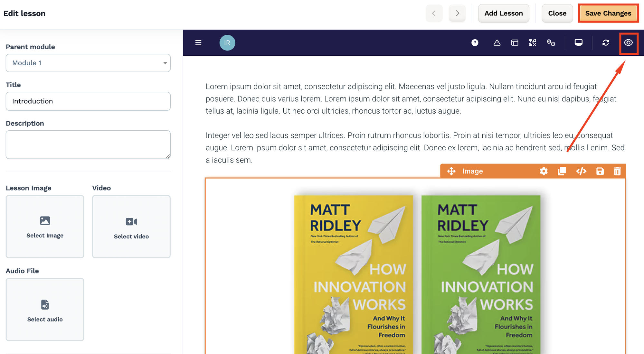Delete the Image block with trash icon
644x354 pixels.
617,171
